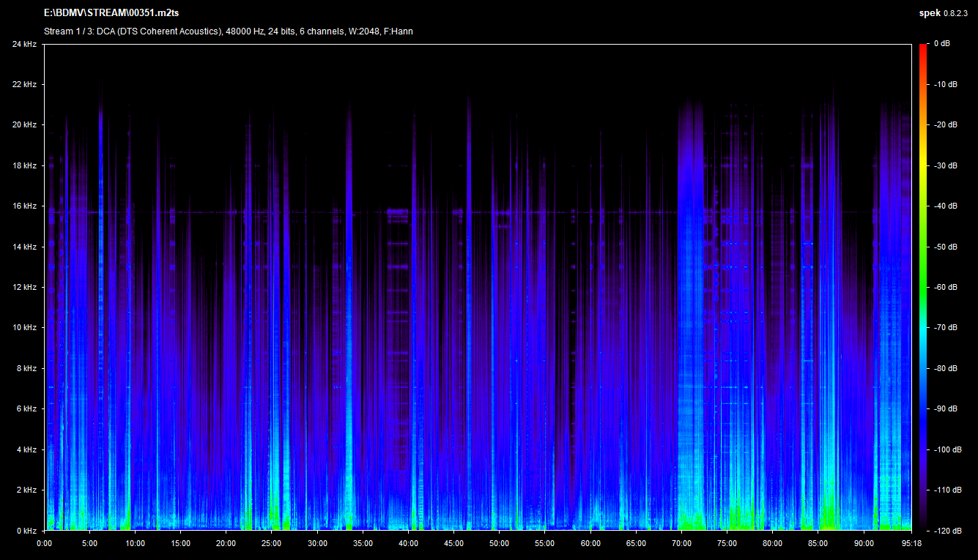
Task: Select the 24 kHz frequency axis label
Action: tap(24, 44)
